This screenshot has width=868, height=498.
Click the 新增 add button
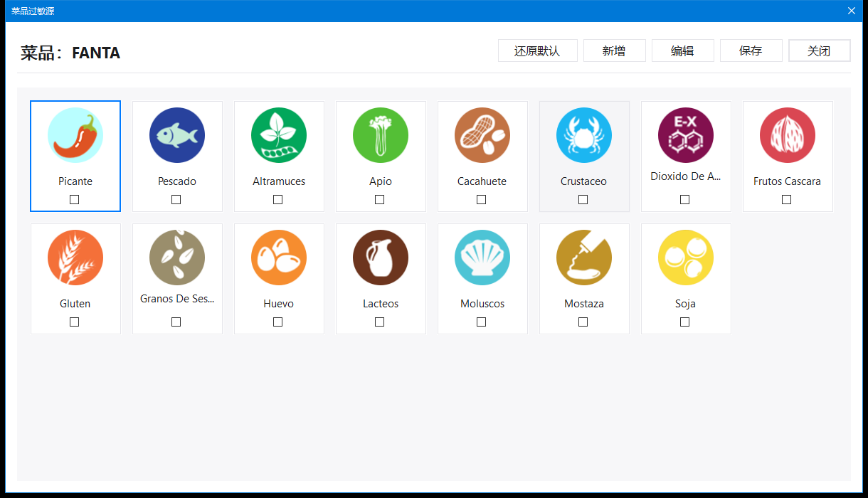click(x=615, y=51)
